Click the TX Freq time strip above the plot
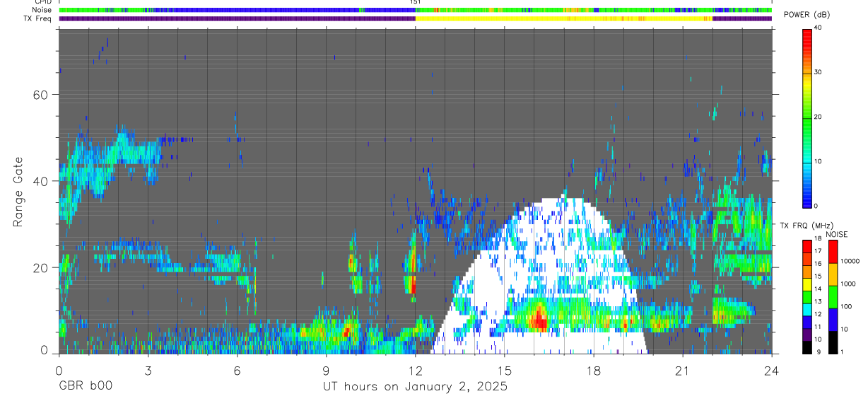This screenshot has width=868, height=401. point(415,19)
